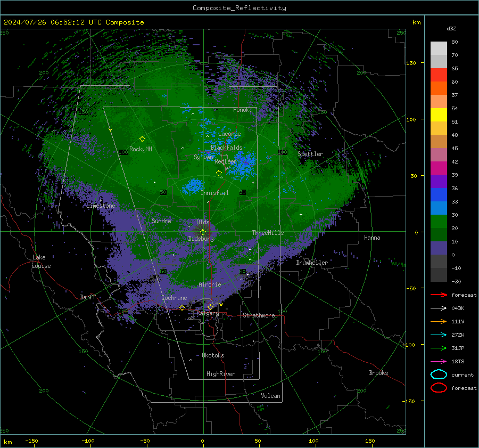Click the bright green swatch below 30 dBZ

click(x=439, y=222)
